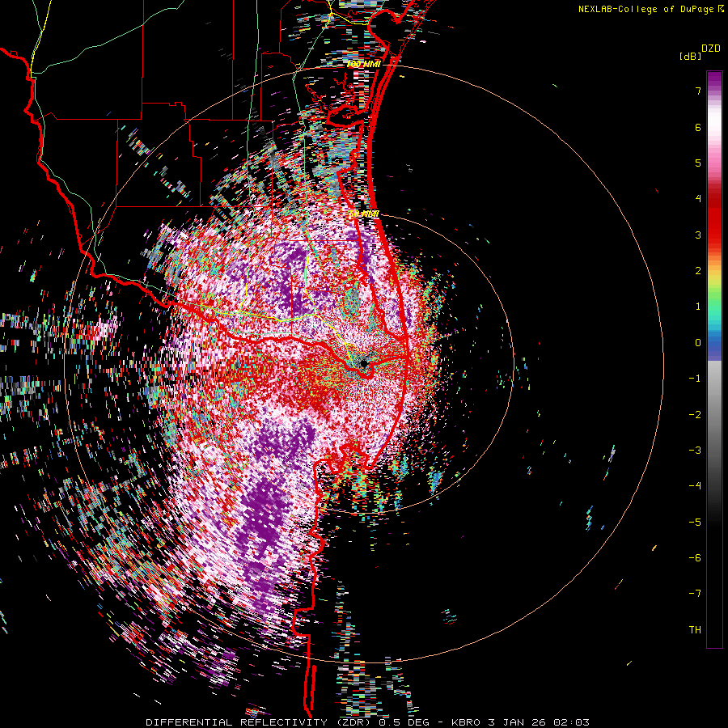
Task: Click the -7 value on color scale
Action: pyautogui.click(x=695, y=594)
